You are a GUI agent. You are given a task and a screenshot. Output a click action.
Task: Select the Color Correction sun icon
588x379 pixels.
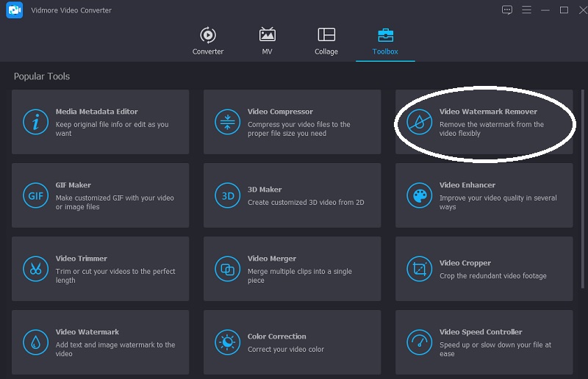coord(227,342)
